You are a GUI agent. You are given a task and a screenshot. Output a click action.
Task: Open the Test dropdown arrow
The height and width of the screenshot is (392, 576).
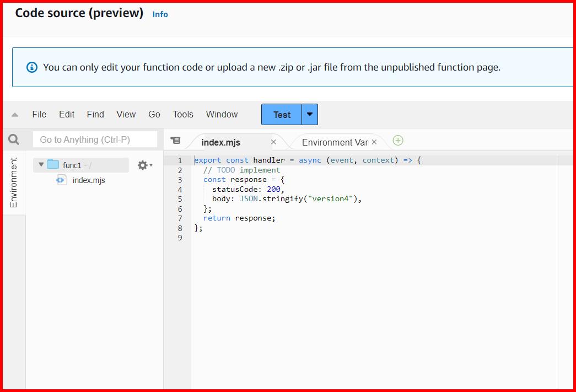309,114
